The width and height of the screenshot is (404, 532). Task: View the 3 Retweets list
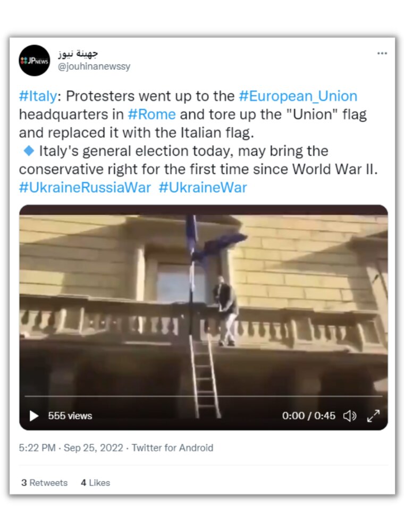45,483
